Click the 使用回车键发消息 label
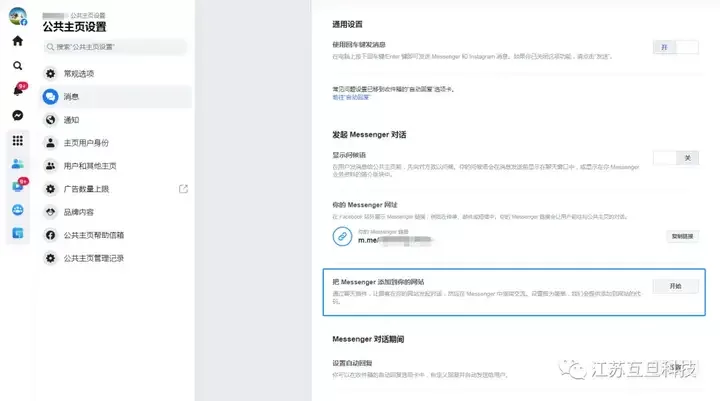The width and height of the screenshot is (720, 401). pyautogui.click(x=359, y=45)
